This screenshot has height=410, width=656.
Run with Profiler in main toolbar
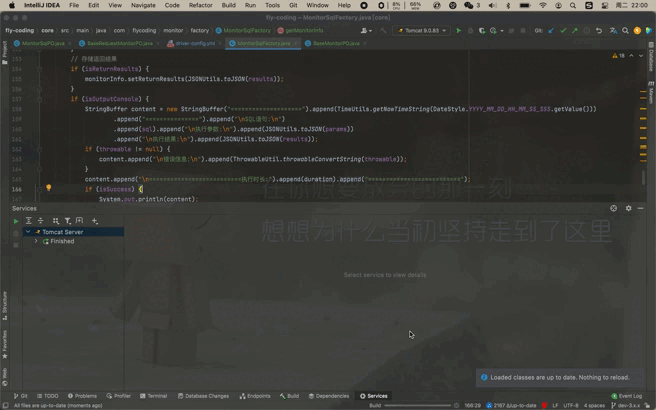(493, 31)
